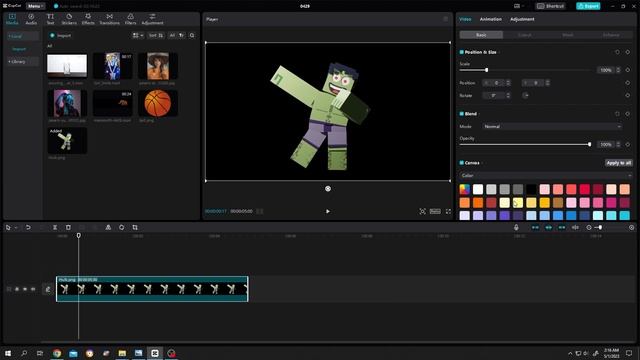Open the All filter dropdown in media panel

coord(176,36)
